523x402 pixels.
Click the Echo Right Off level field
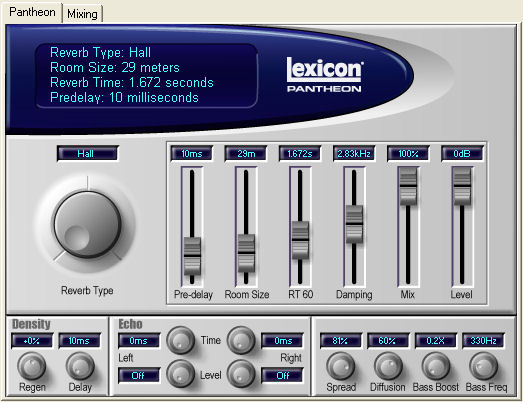pos(282,375)
